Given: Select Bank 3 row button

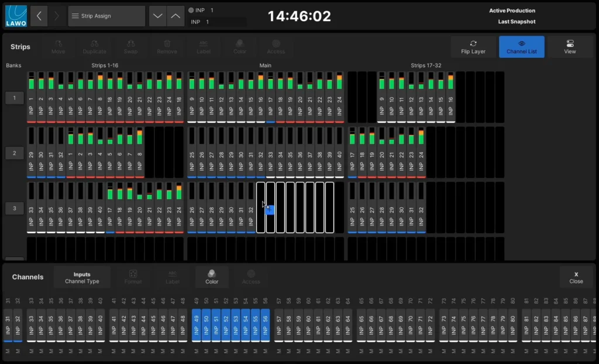Looking at the screenshot, I should pos(15,208).
